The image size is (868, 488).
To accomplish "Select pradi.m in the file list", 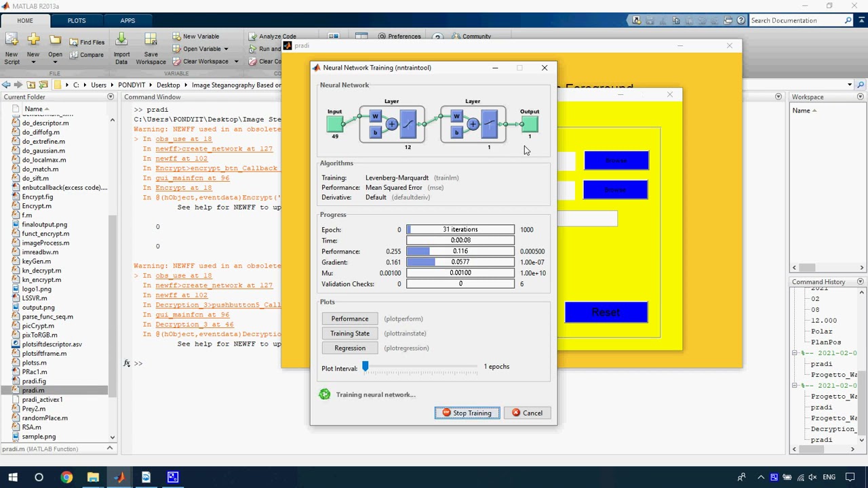I will click(x=54, y=390).
